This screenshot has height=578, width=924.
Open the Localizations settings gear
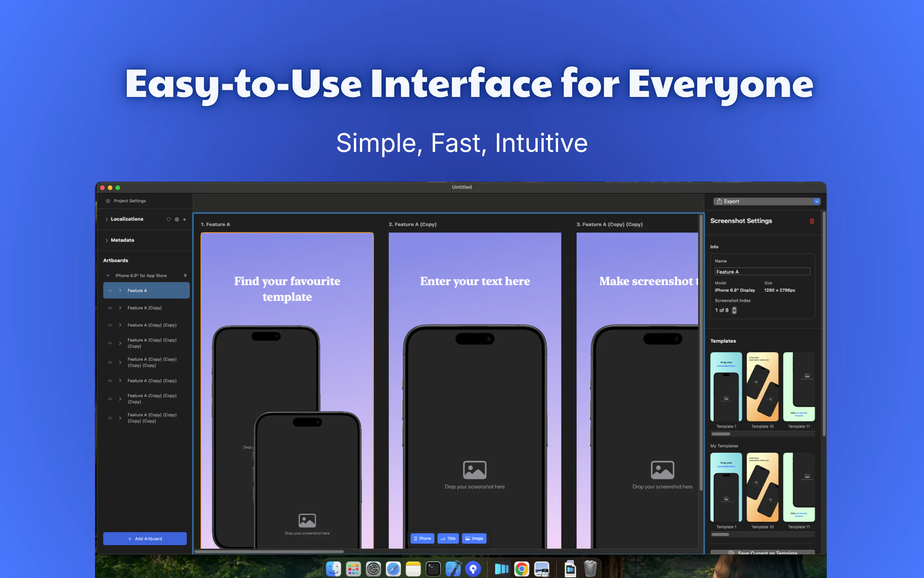[177, 219]
